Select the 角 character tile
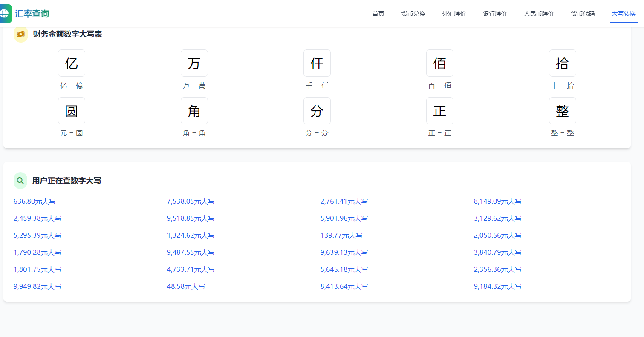Image resolution: width=644 pixels, height=337 pixels. point(194,111)
